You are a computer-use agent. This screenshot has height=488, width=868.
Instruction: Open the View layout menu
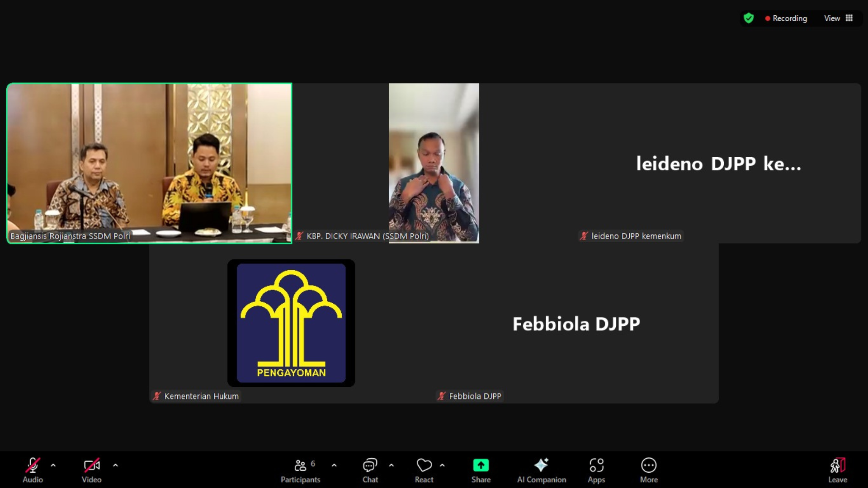tap(838, 18)
